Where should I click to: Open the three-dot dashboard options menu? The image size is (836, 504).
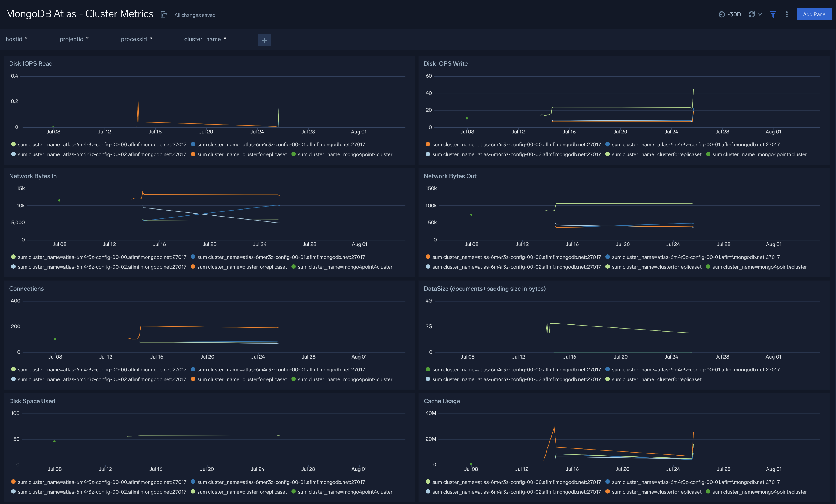tap(787, 14)
